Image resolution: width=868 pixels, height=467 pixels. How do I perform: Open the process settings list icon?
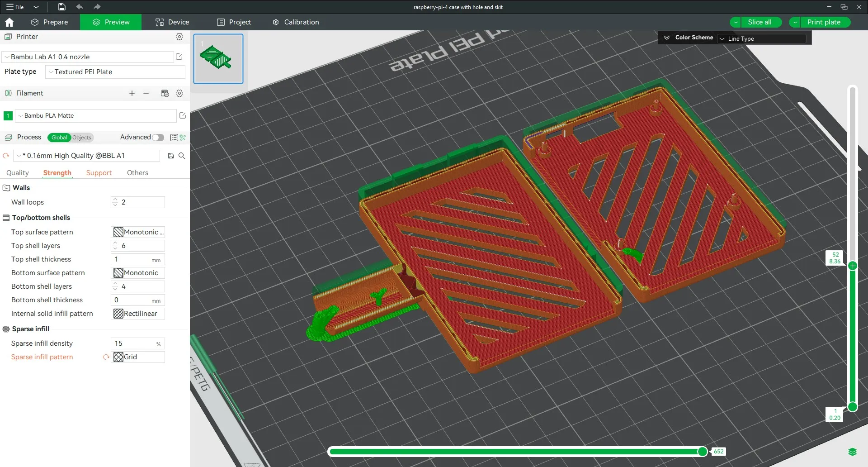click(174, 138)
